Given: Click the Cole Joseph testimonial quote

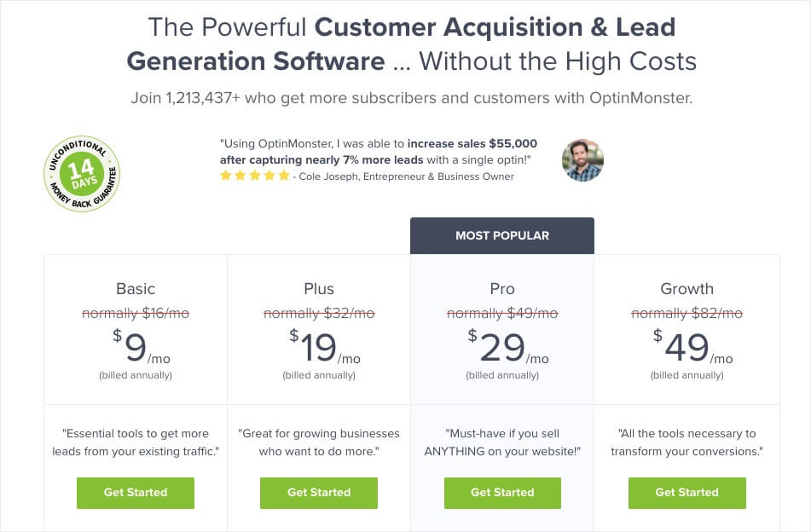Looking at the screenshot, I should tap(378, 152).
